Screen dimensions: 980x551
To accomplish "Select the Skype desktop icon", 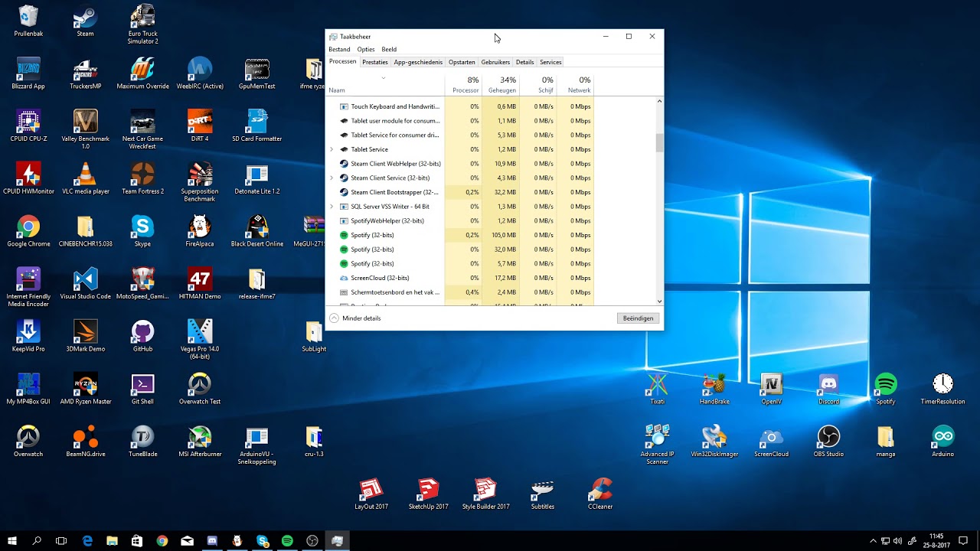I will [142, 231].
